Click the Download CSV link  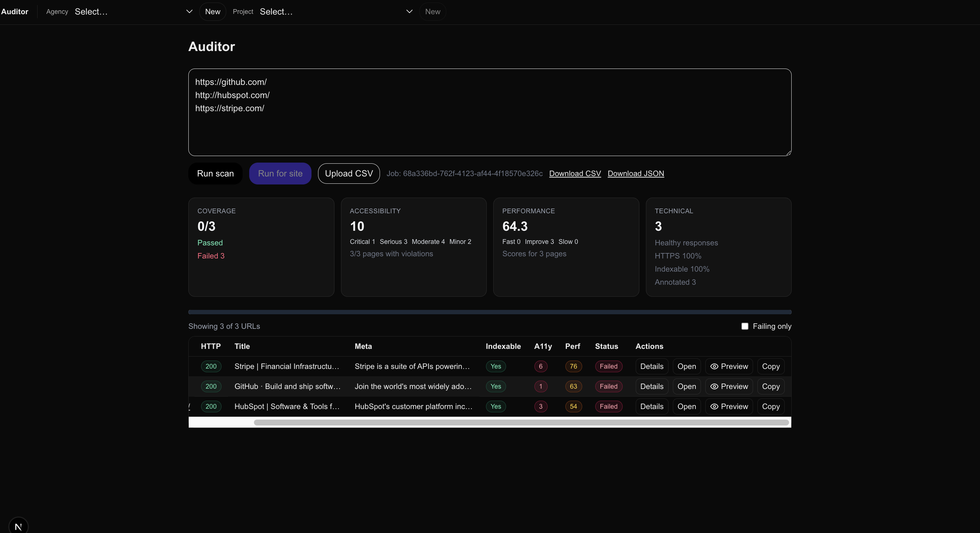pos(575,174)
